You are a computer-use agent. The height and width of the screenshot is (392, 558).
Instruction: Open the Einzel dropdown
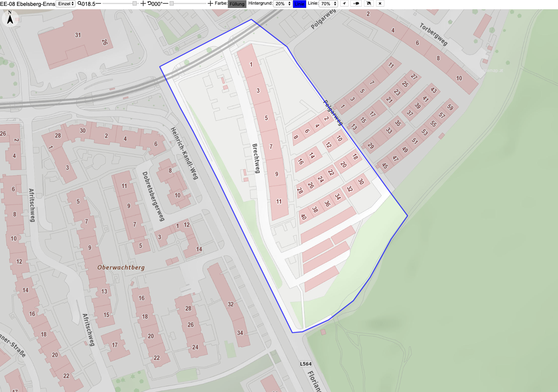(x=66, y=4)
